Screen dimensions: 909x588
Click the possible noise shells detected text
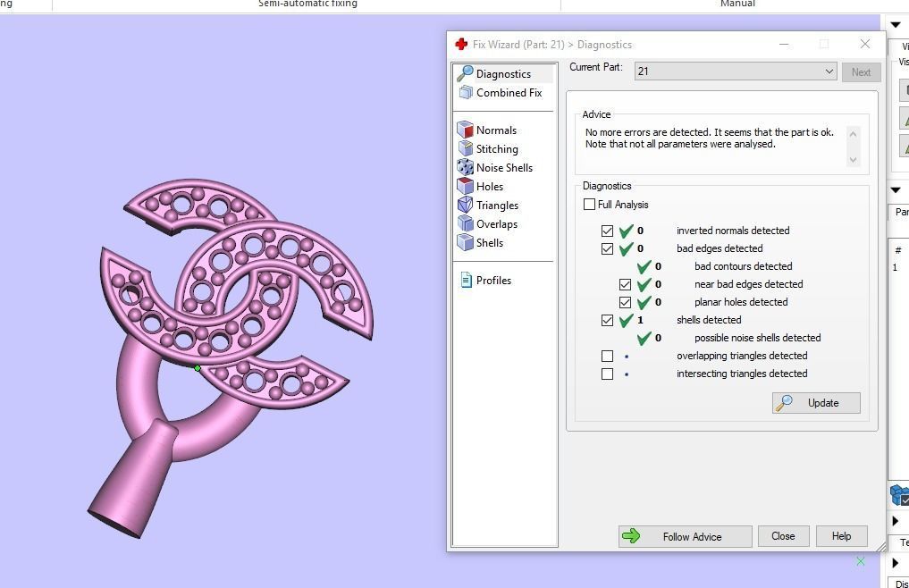758,338
